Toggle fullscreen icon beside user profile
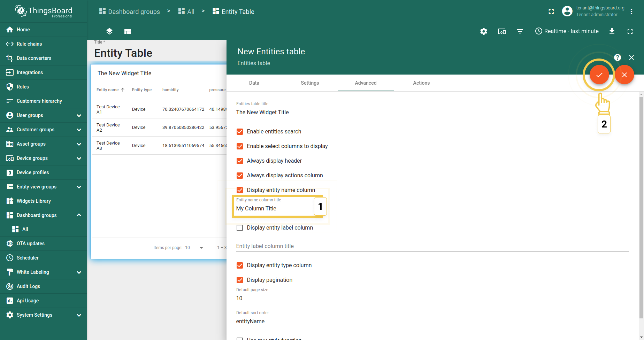Viewport: 644px width, 340px height. pyautogui.click(x=551, y=11)
